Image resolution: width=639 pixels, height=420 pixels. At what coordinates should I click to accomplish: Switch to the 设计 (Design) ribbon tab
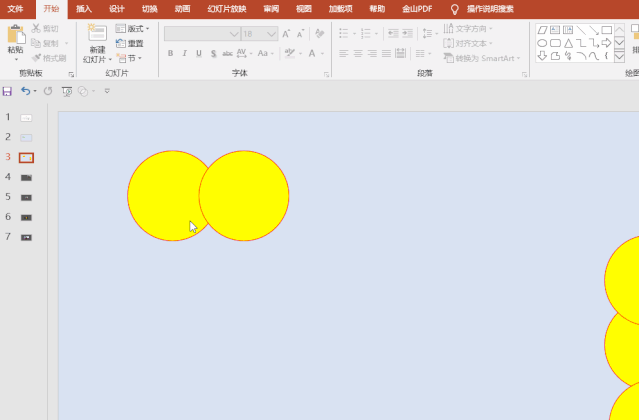[117, 9]
